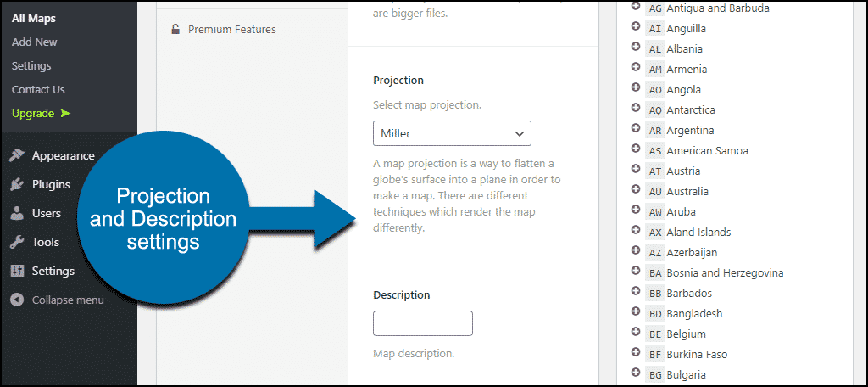
Task: Open the Add New submenu item
Action: pos(34,42)
